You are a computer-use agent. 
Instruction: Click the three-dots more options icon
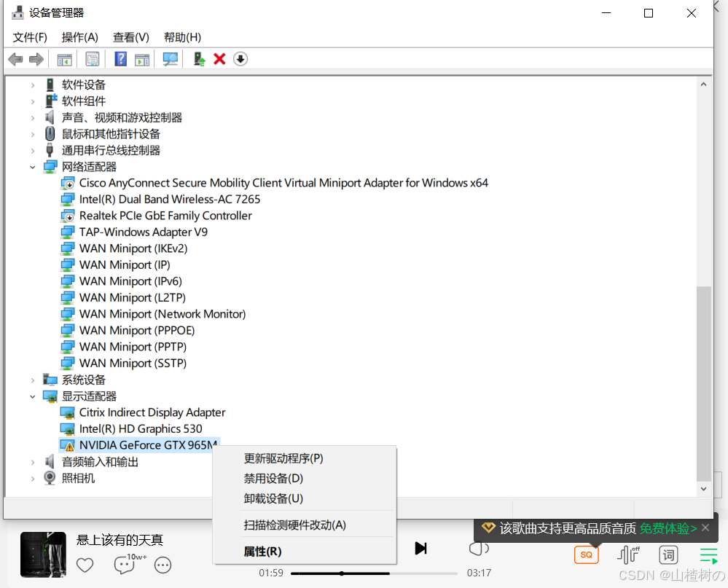pyautogui.click(x=163, y=565)
